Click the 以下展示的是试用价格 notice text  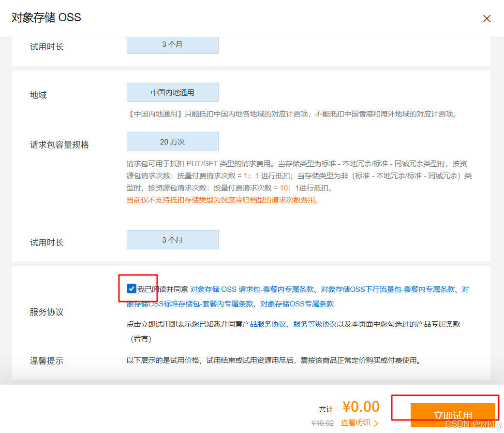point(274,361)
